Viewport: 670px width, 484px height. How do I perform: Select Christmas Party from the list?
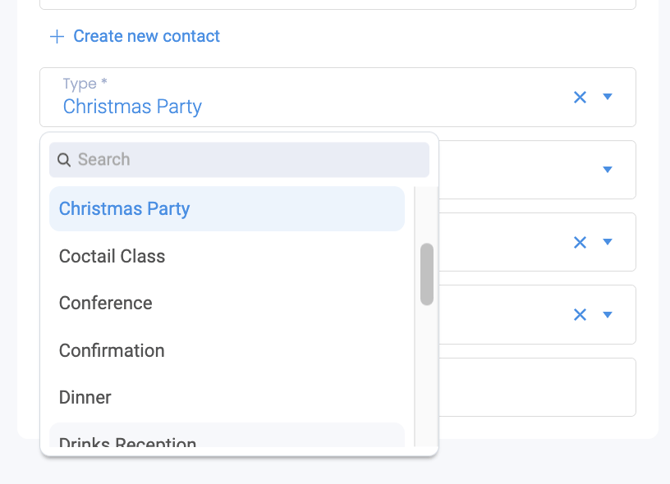click(x=227, y=209)
